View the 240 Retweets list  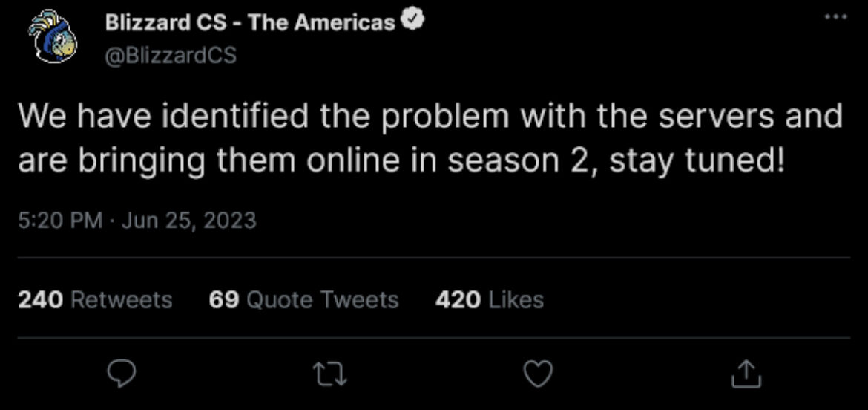click(x=94, y=300)
